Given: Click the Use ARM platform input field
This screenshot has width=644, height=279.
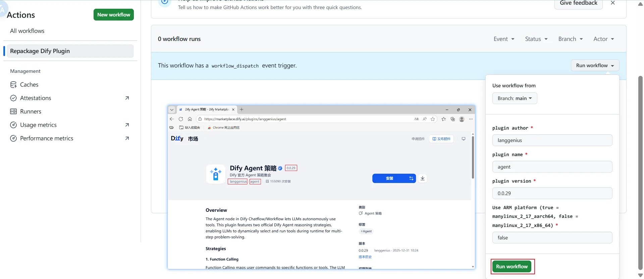Looking at the screenshot, I should [x=552, y=238].
